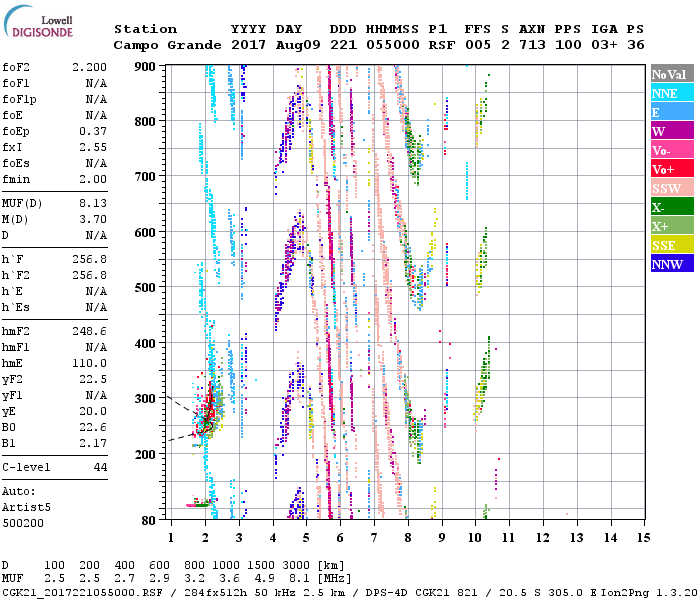The width and height of the screenshot is (700, 600).
Task: Select the SSW pink legend entry
Action: pos(668,188)
